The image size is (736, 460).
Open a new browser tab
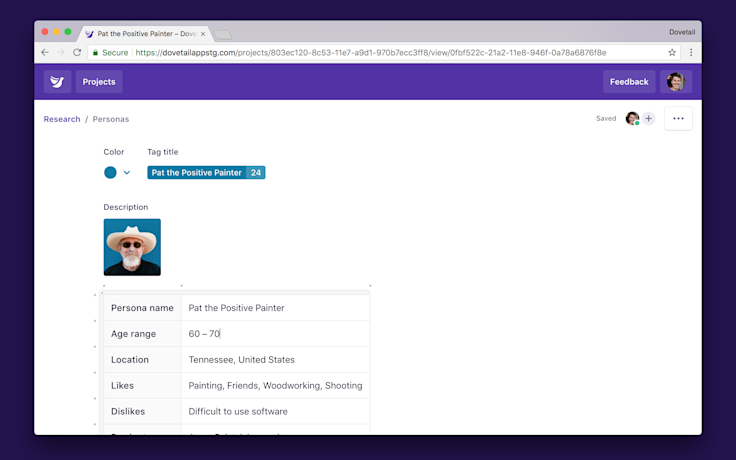coord(222,35)
